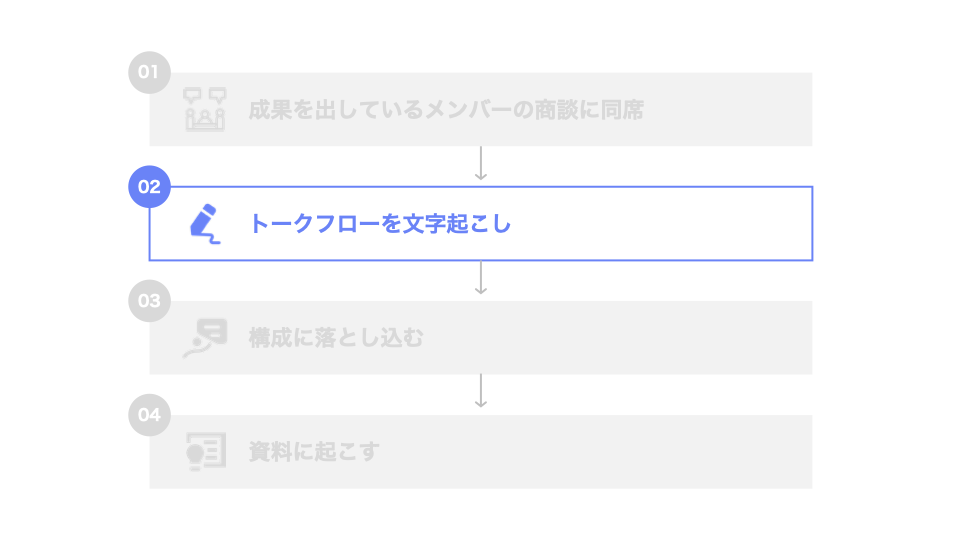This screenshot has width=960, height=540.
Task: Click empty right area of step 01 box
Action: point(730,110)
